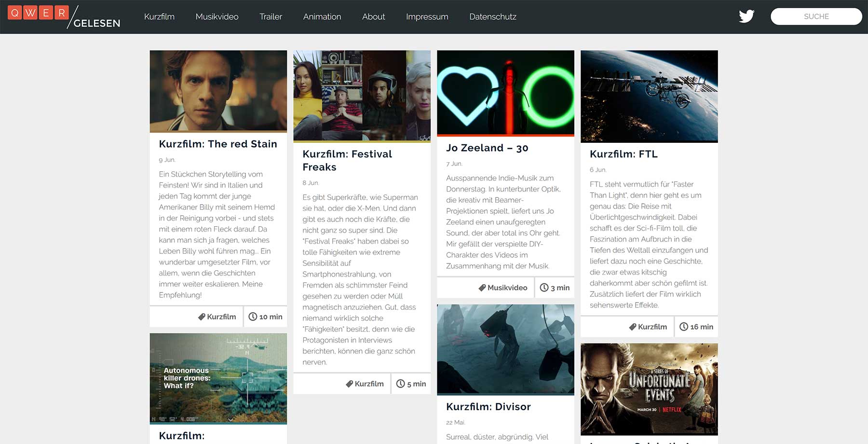This screenshot has height=444, width=868.
Task: Click the tag icon on the FTL card
Action: point(633,327)
